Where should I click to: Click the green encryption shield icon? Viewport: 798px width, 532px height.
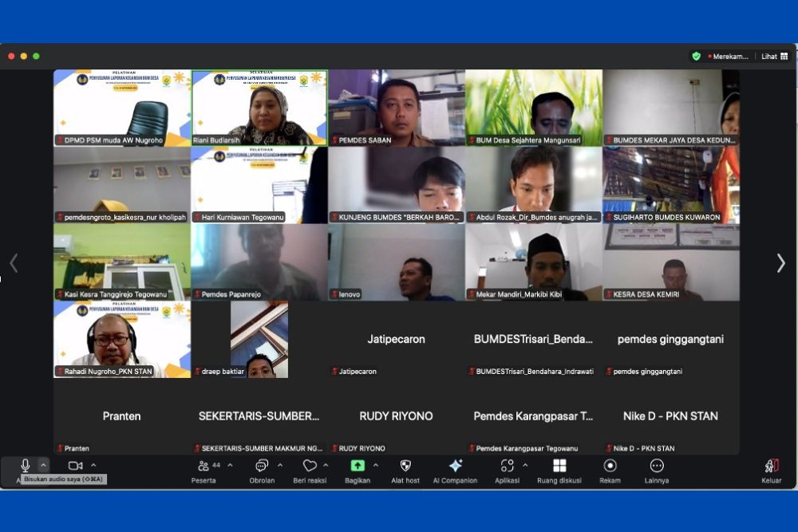(696, 57)
